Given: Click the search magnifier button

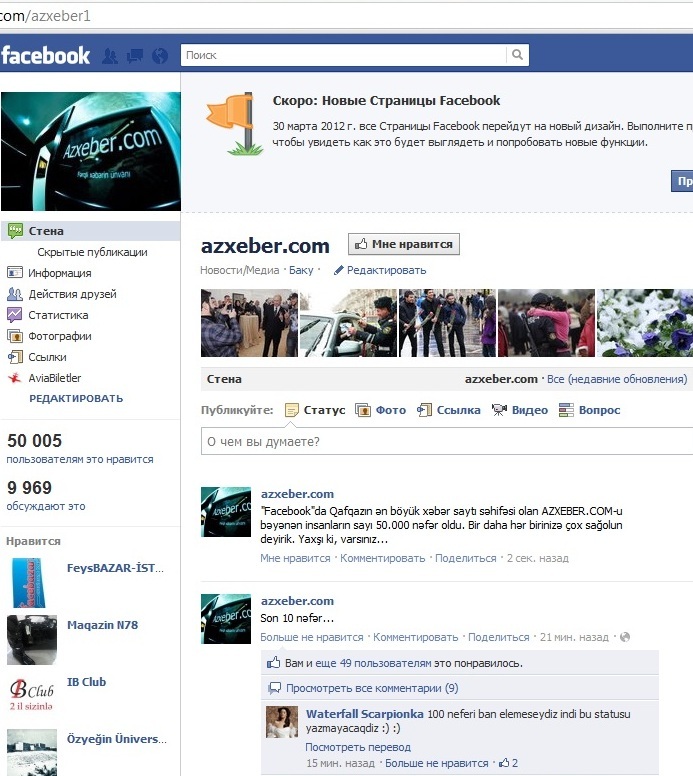Looking at the screenshot, I should pos(517,55).
